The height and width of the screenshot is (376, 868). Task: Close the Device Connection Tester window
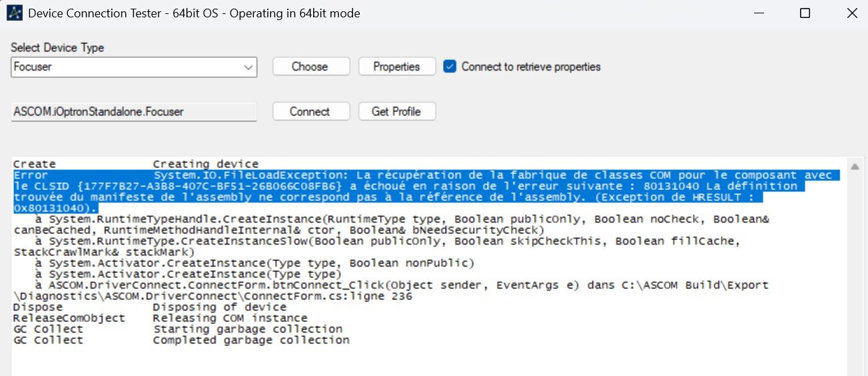point(851,13)
